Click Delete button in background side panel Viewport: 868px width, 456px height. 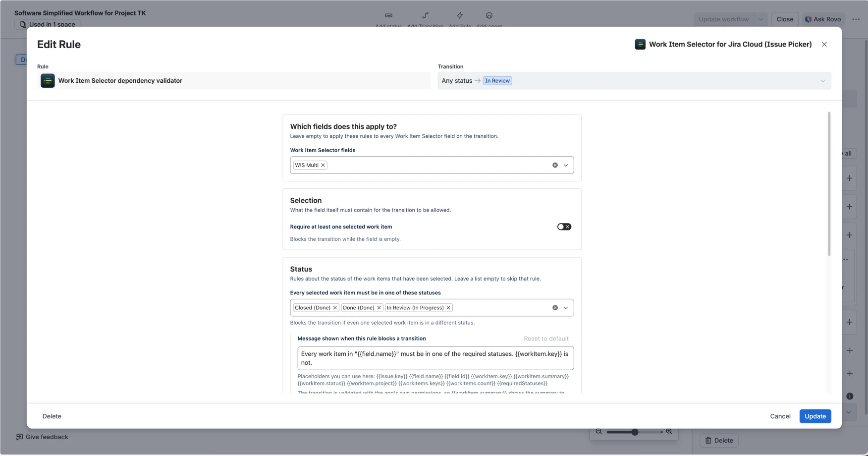pyautogui.click(x=719, y=441)
